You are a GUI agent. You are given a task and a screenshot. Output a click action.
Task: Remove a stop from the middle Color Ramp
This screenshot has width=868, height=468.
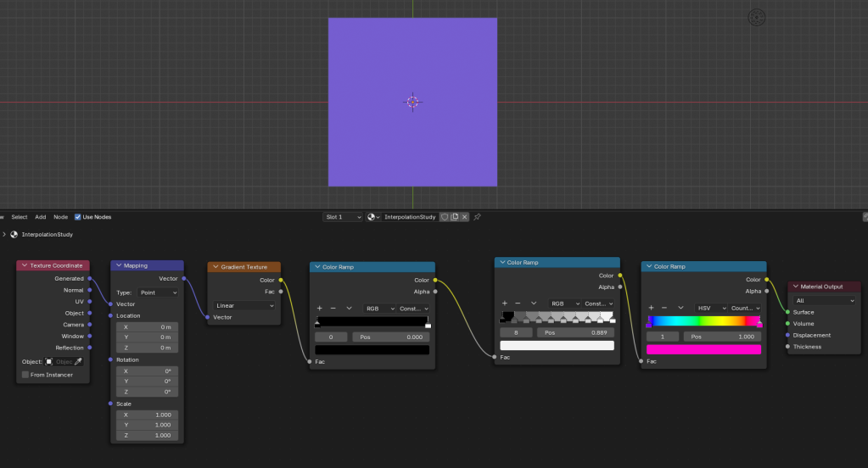tap(518, 303)
